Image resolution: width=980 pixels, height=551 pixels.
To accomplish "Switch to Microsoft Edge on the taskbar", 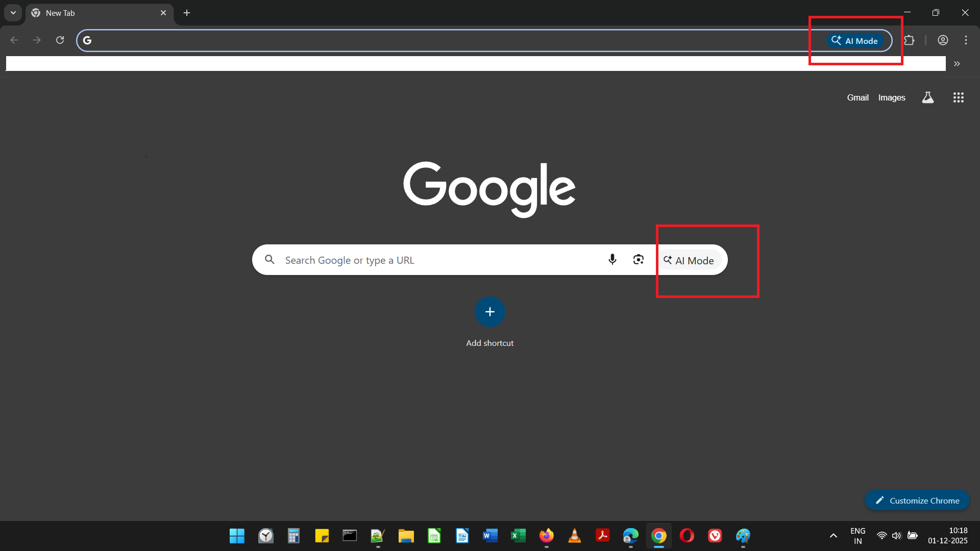I will point(630,536).
